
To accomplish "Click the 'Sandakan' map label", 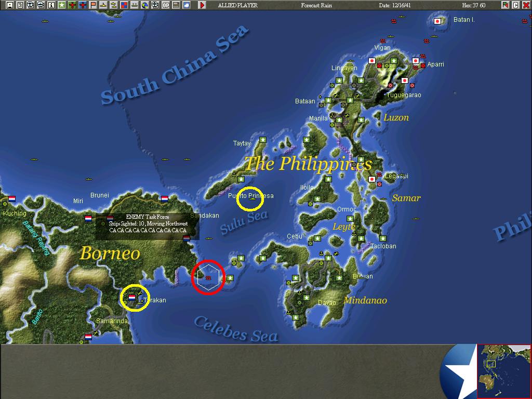I will [x=205, y=216].
